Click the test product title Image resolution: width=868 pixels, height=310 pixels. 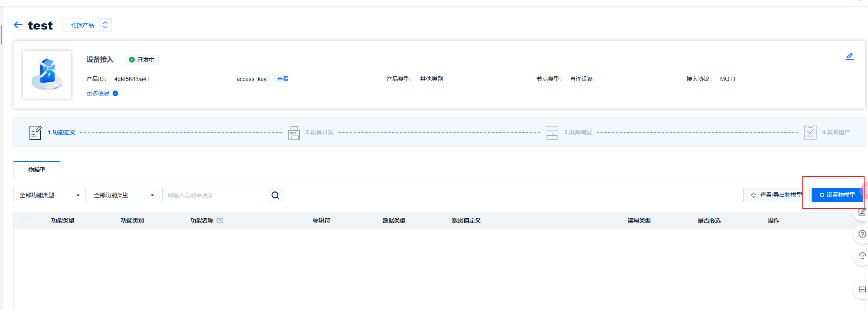(x=40, y=25)
